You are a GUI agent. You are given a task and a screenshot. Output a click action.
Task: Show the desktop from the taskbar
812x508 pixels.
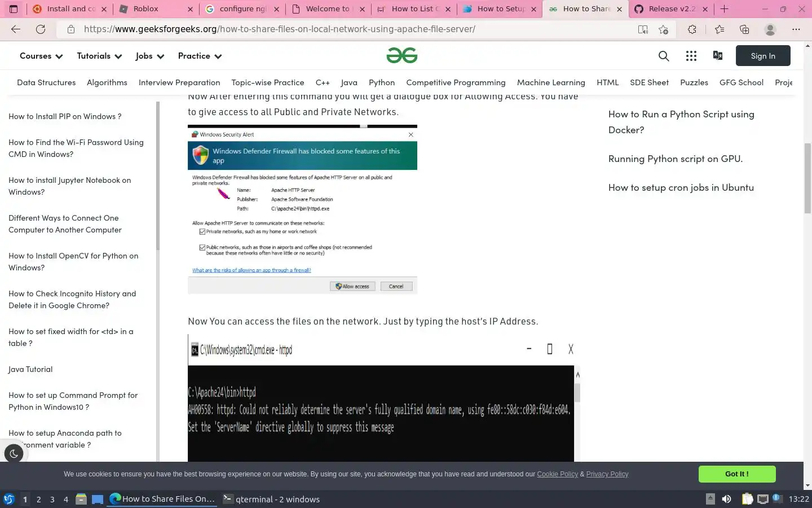(98, 499)
